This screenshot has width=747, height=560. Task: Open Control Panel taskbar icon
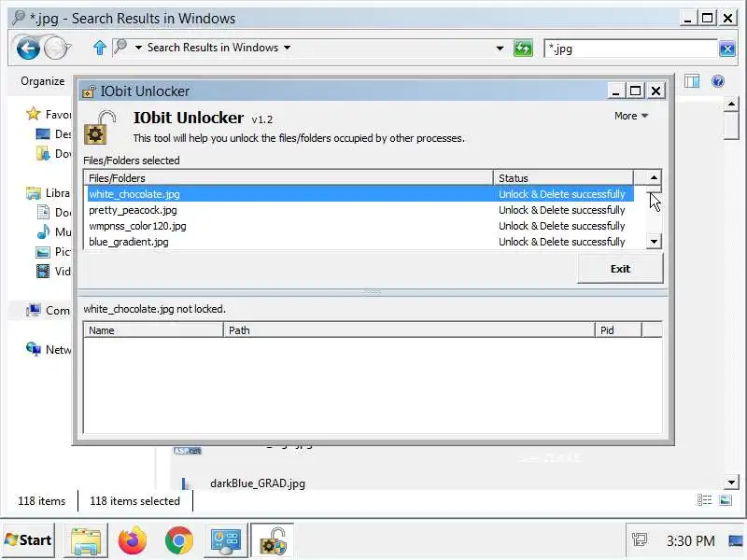tap(225, 540)
